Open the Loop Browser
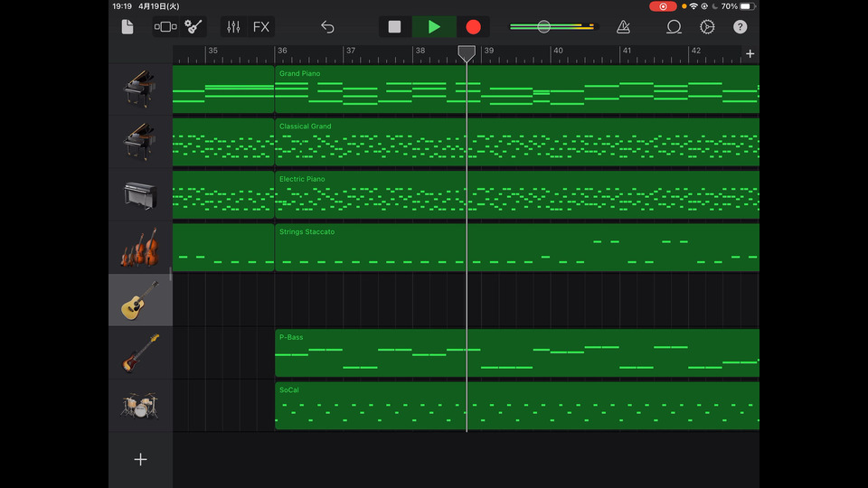The height and width of the screenshot is (488, 868). (x=674, y=27)
